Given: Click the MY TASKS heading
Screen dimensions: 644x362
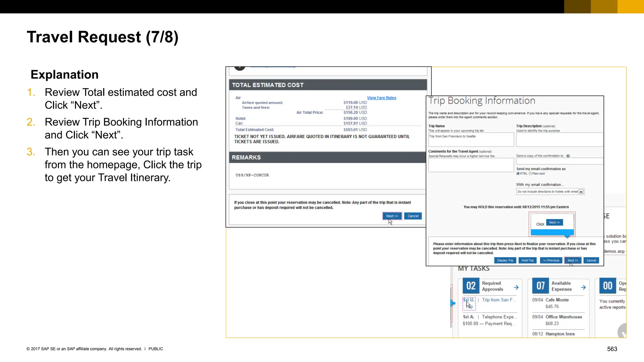Looking at the screenshot, I should click(x=474, y=268).
